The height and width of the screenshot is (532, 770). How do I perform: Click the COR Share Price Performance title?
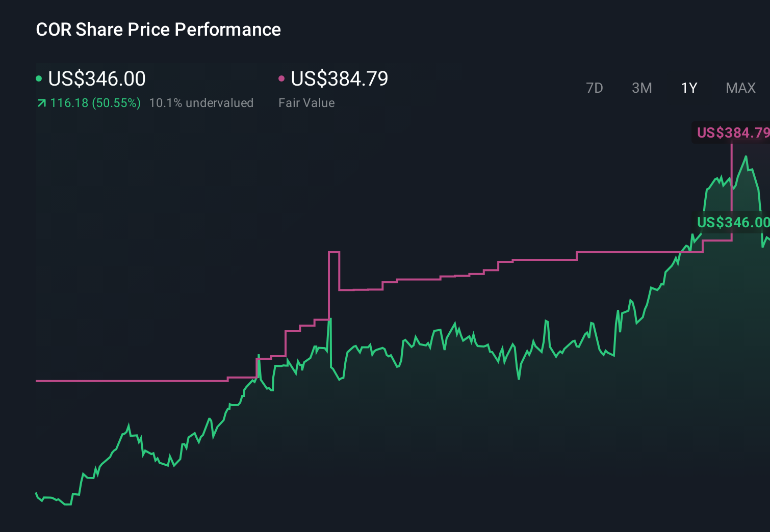pos(158,30)
